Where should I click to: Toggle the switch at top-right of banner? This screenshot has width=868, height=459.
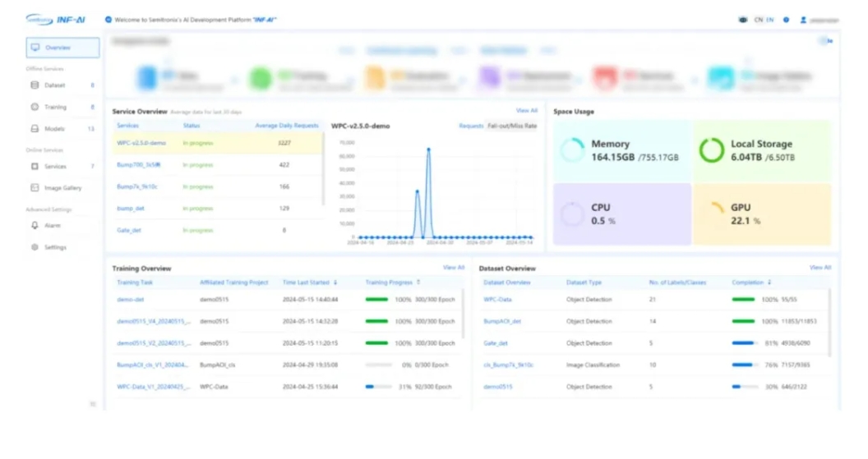(x=824, y=40)
